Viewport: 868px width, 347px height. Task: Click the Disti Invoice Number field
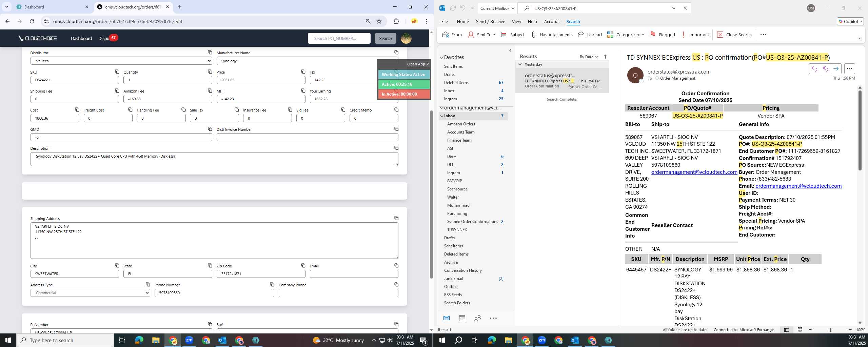307,137
